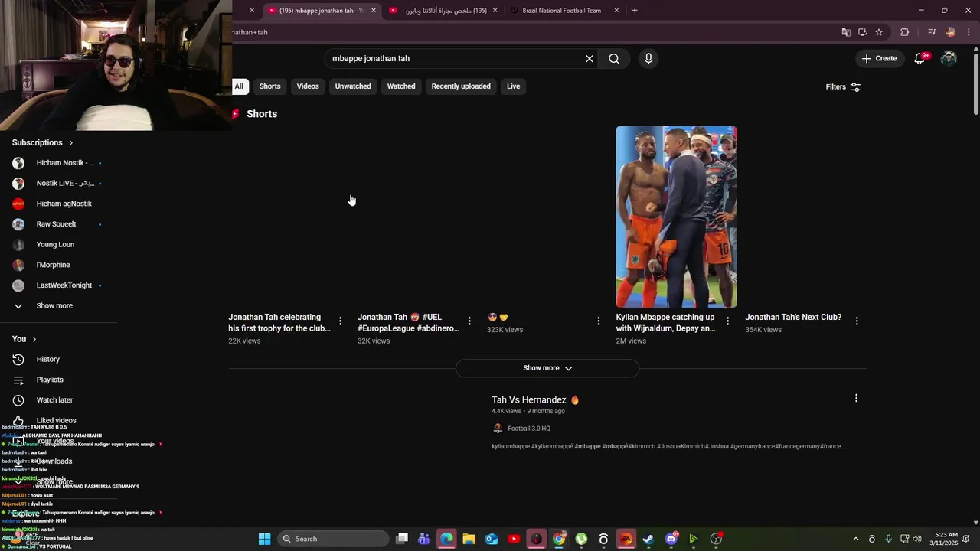Open the Chrome three-dot menu
Image resolution: width=980 pixels, height=551 pixels.
(969, 32)
